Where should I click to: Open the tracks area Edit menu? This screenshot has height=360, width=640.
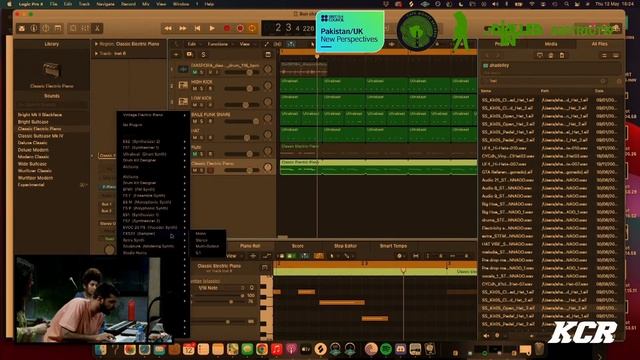[193, 44]
